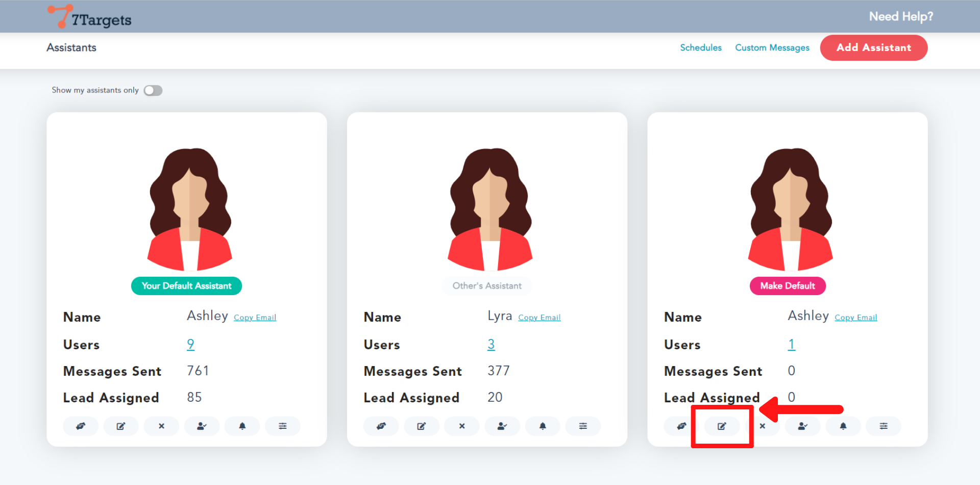Click the edit icon on Lyra's card
This screenshot has height=485, width=980.
421,426
